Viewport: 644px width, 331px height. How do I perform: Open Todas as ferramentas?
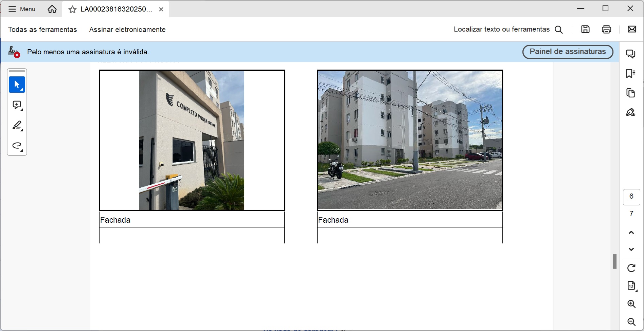(x=42, y=30)
